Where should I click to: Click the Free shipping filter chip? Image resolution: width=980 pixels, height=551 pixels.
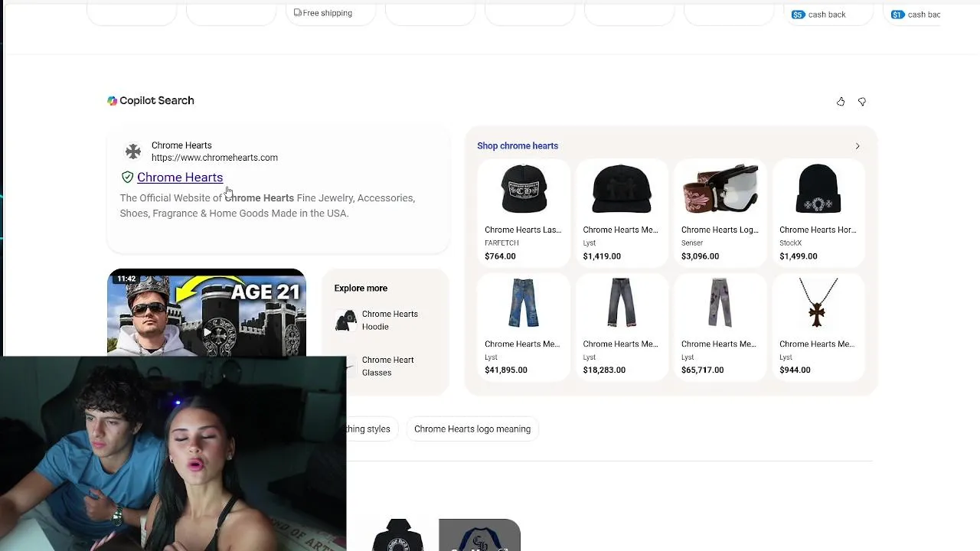pos(323,13)
